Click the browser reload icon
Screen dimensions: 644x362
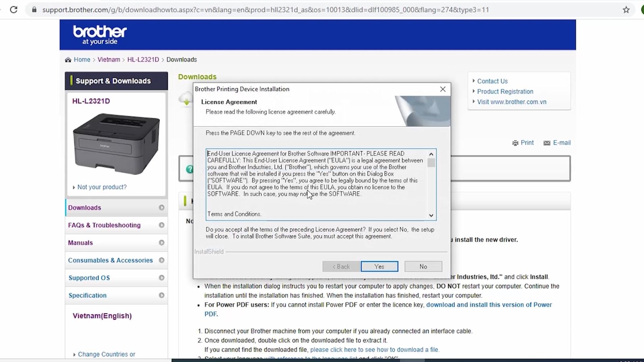(x=14, y=10)
